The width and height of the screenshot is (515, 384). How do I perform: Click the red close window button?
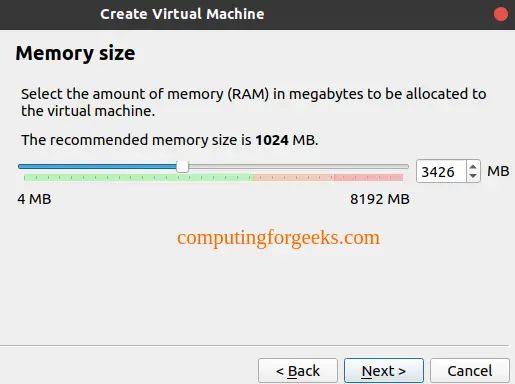coord(500,14)
